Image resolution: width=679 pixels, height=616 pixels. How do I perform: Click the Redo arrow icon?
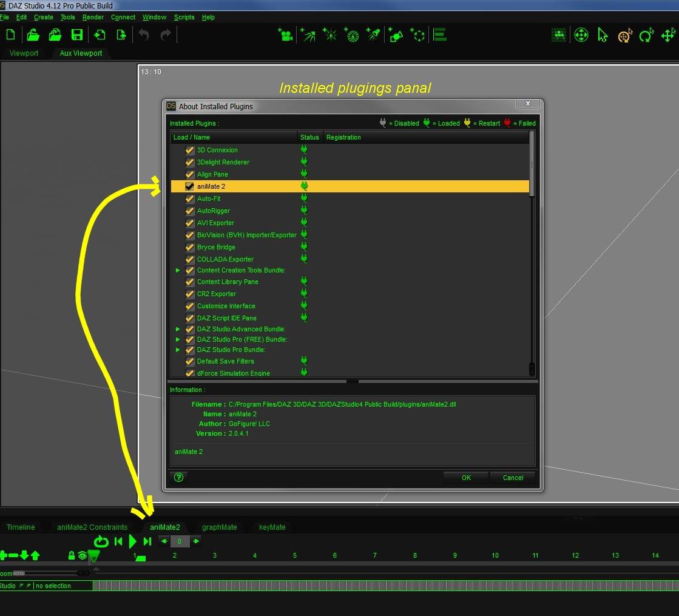166,35
